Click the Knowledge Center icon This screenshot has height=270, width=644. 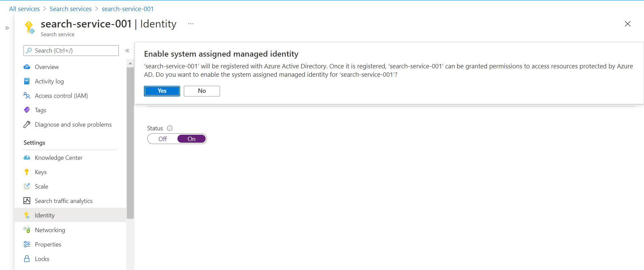click(27, 157)
